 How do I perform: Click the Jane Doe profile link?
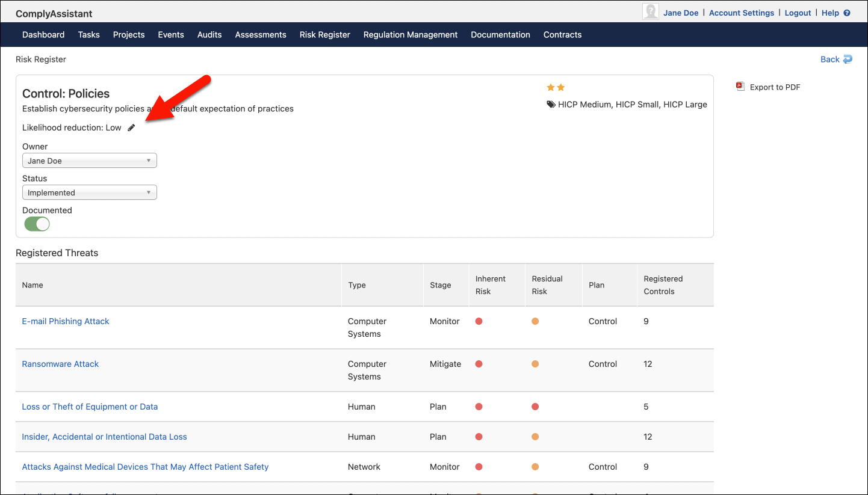coord(681,13)
